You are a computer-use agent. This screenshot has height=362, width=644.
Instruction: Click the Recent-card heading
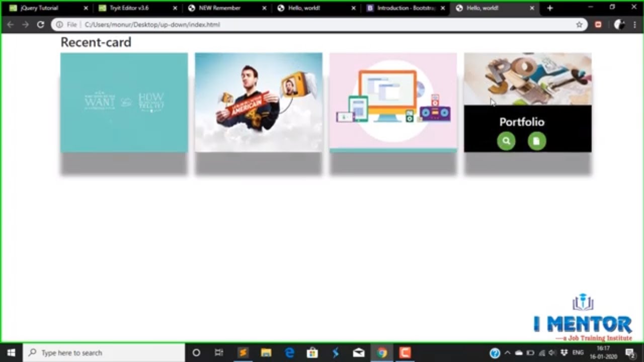[96, 42]
